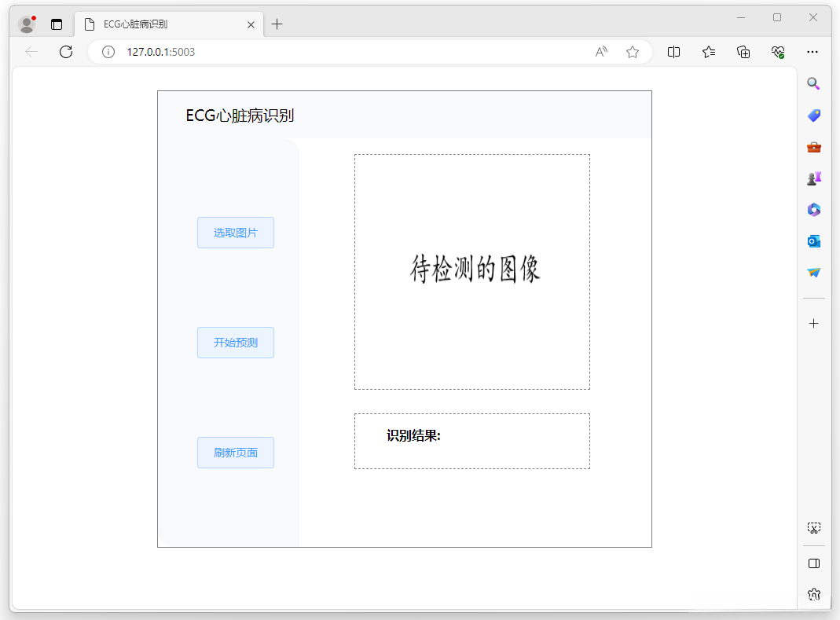
Task: Open the Tools sidebar panel
Action: point(813,147)
